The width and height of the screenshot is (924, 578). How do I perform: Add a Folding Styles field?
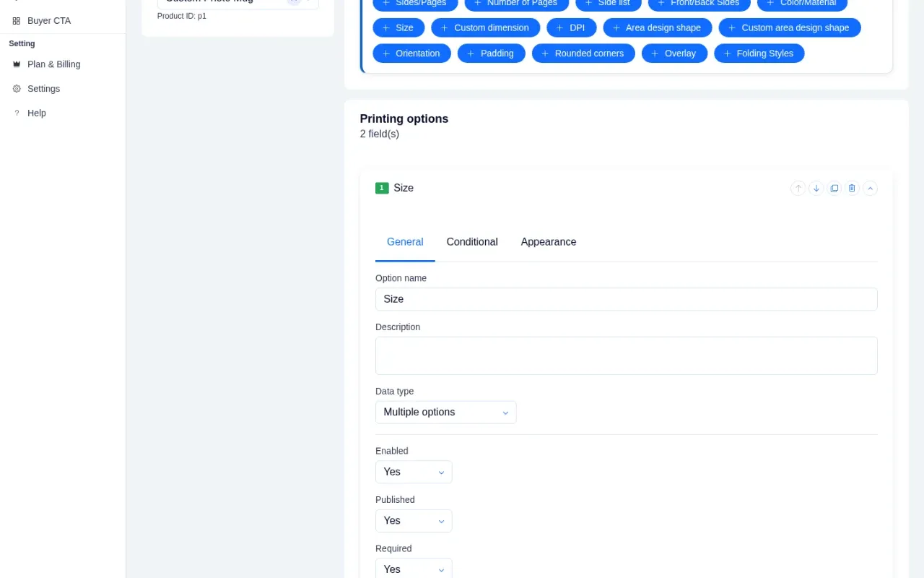pos(759,53)
